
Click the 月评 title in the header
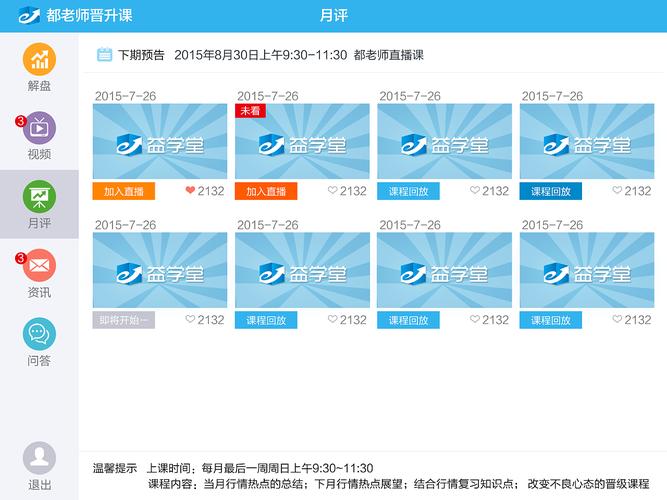tap(334, 16)
